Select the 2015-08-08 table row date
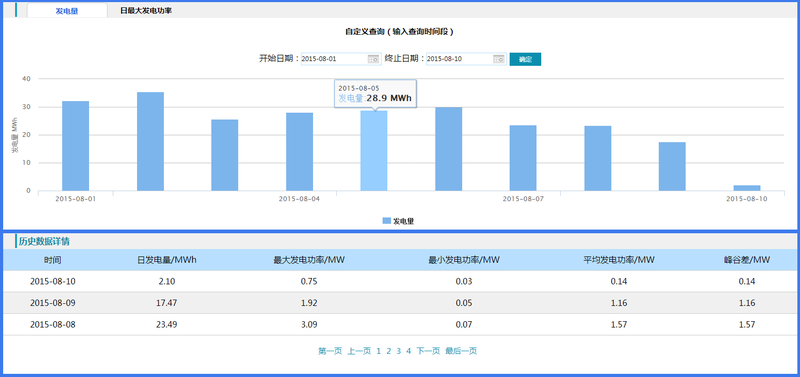800x377 pixels. (53, 324)
